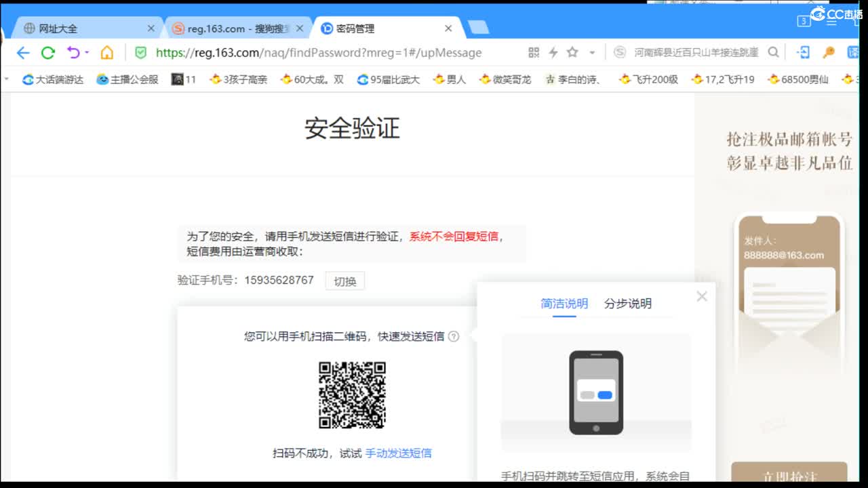
Task: Click the phone illustration in popup
Action: point(596,392)
